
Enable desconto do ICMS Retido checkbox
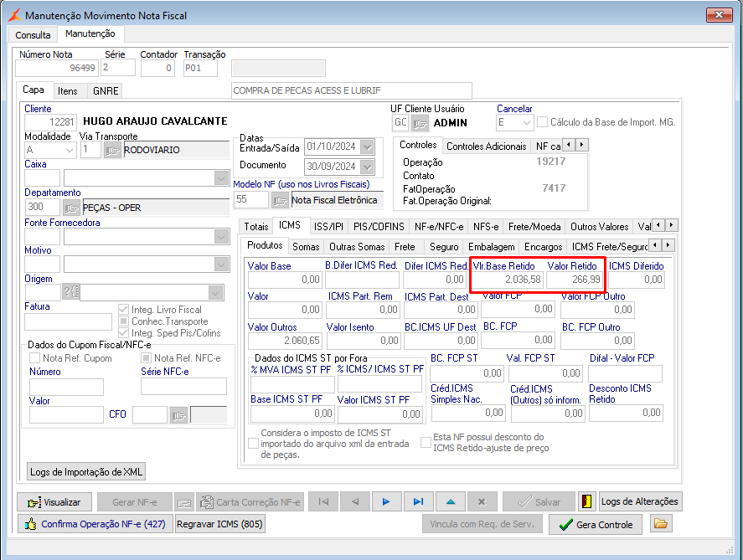tap(426, 443)
